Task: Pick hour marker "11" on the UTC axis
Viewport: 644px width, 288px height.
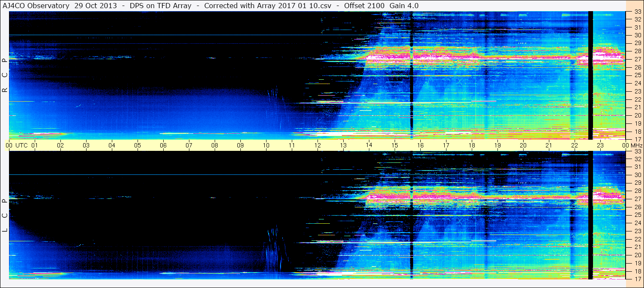Action: click(292, 145)
